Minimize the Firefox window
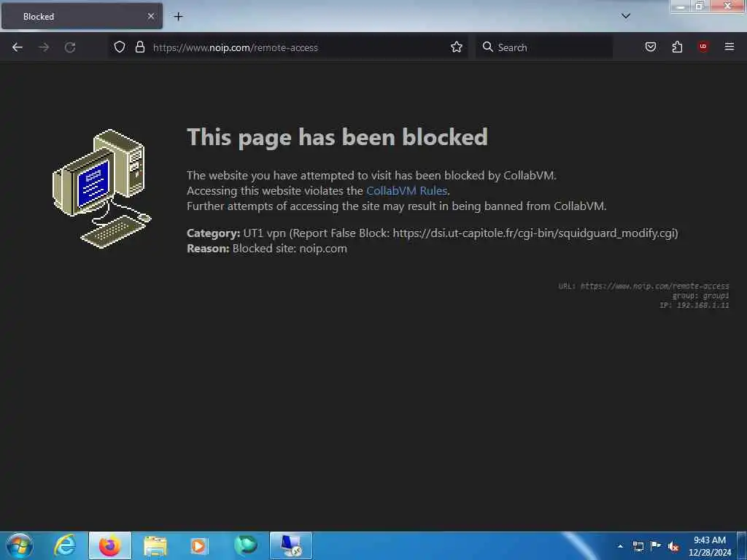The image size is (747, 560). [x=681, y=6]
